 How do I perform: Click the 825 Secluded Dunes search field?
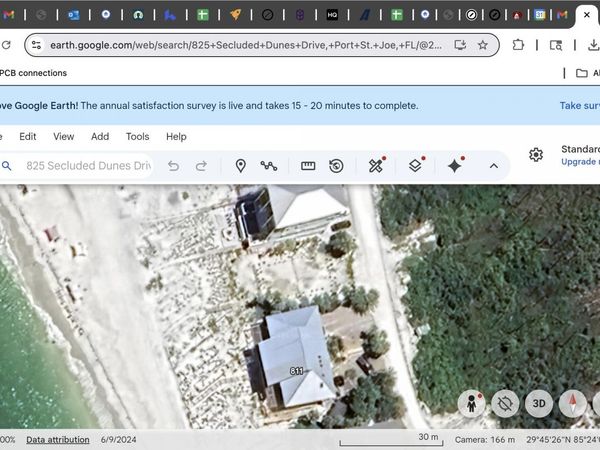88,166
